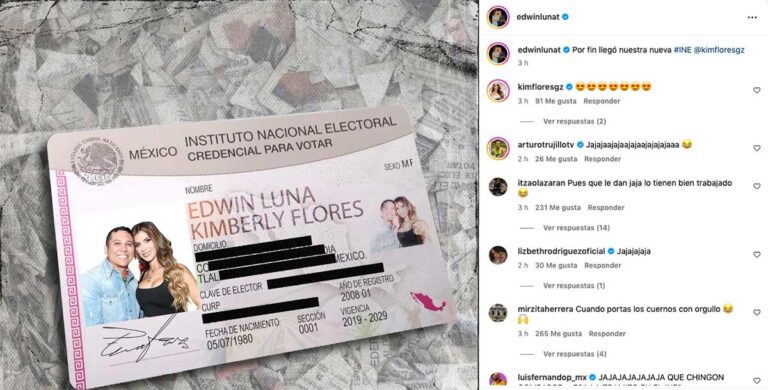Show the 1 reply under lizbethrodriguezoficial's comment
768x390 pixels.
574,285
